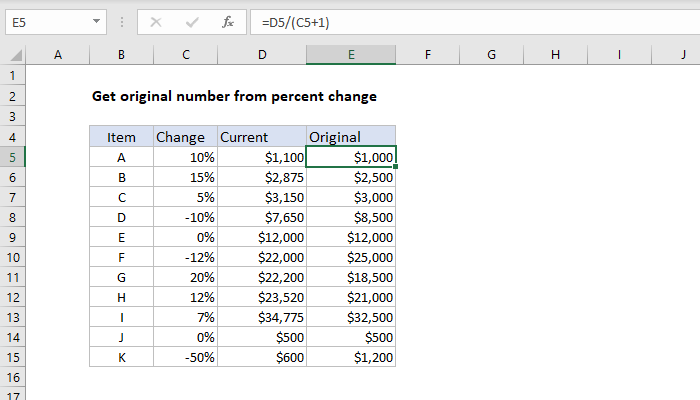Select row 2 header

[12, 96]
